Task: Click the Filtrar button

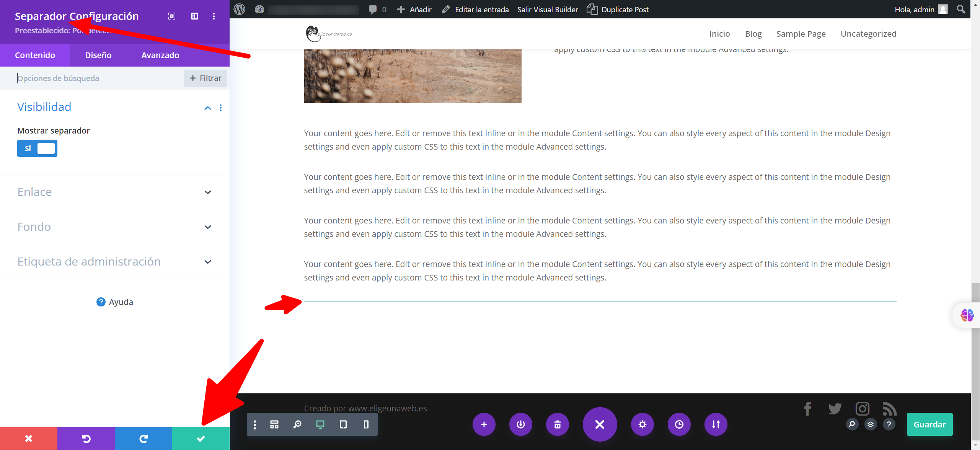Action: (205, 78)
